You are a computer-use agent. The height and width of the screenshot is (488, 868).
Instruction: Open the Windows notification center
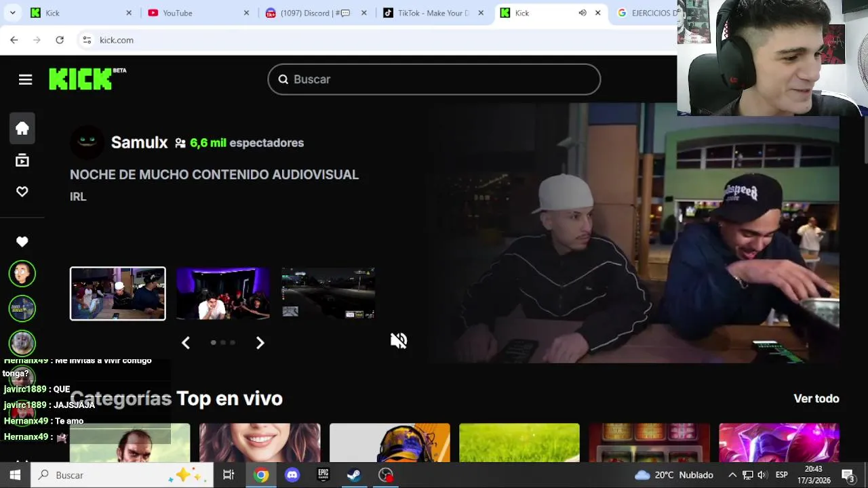[x=848, y=475]
